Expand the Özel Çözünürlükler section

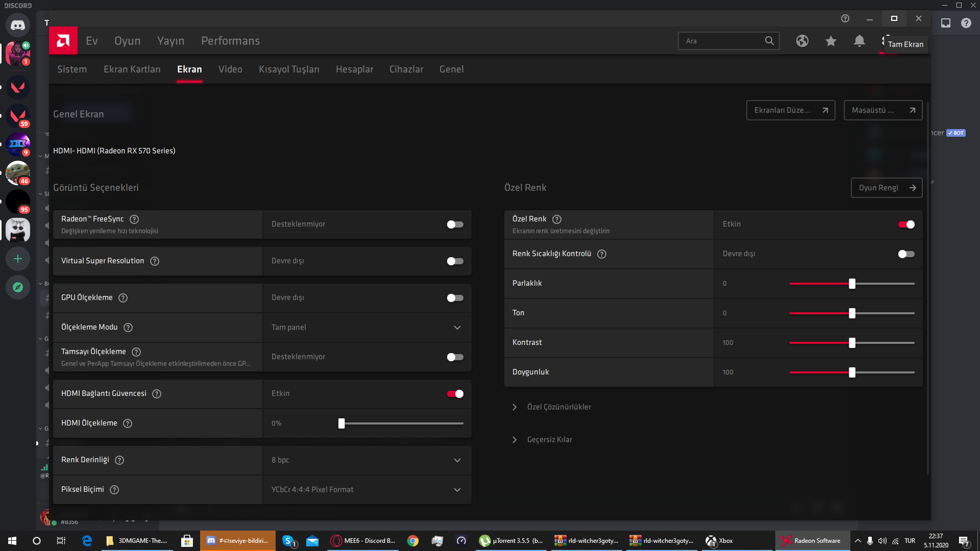pos(558,407)
